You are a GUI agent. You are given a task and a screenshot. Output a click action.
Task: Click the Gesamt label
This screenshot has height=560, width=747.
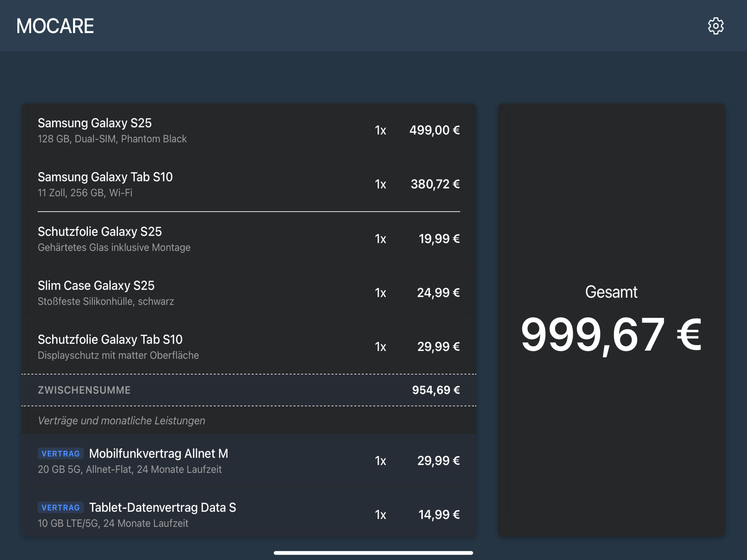pyautogui.click(x=611, y=292)
